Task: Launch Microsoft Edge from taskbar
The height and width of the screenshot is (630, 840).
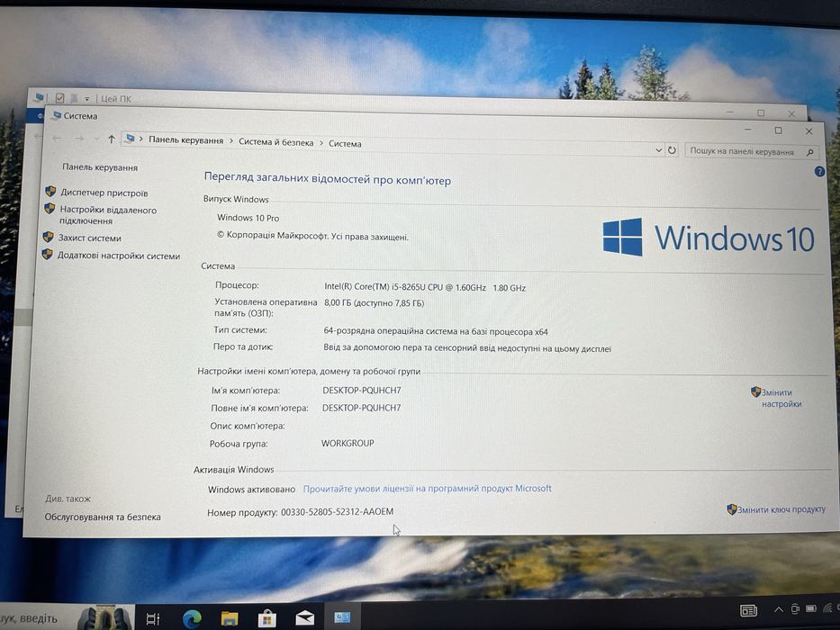Action: [191, 619]
